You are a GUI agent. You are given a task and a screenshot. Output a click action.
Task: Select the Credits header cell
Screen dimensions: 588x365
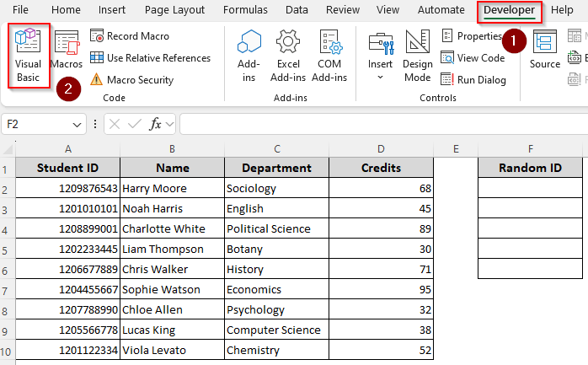[381, 168]
